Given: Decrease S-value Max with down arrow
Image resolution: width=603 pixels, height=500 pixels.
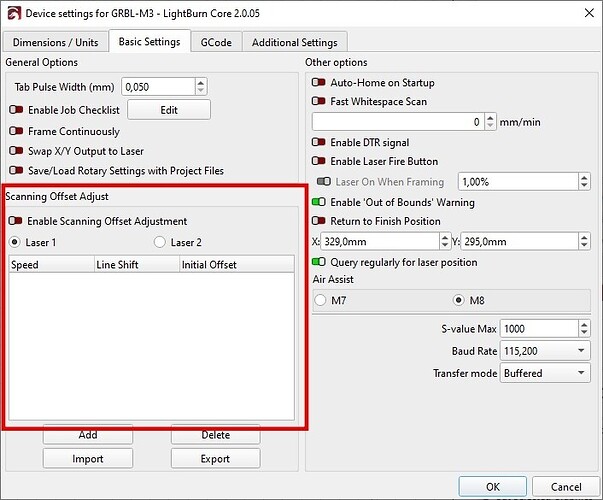Looking at the screenshot, I should point(584,333).
